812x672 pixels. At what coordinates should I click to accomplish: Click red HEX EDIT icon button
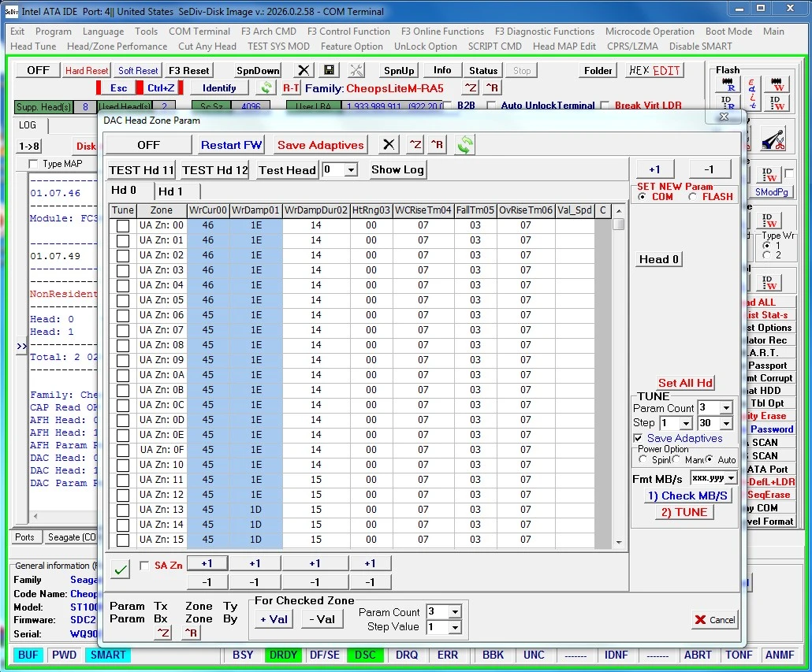(x=654, y=70)
